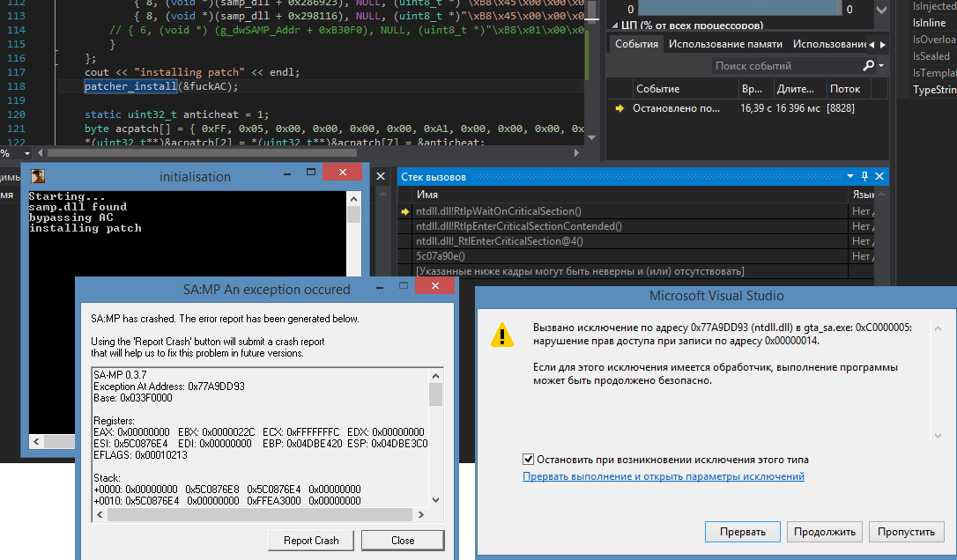Focus the 'Поиск событий' search field
Screen dimensions: 957x560
(785, 65)
